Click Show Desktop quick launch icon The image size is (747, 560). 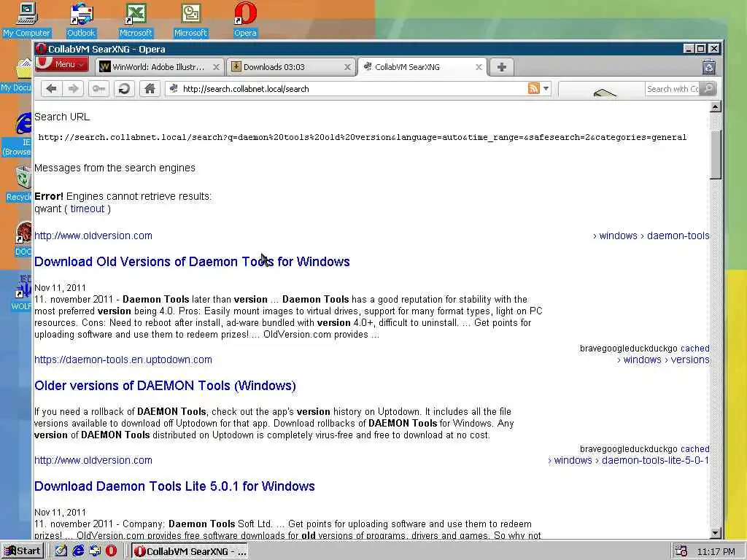coord(61,551)
